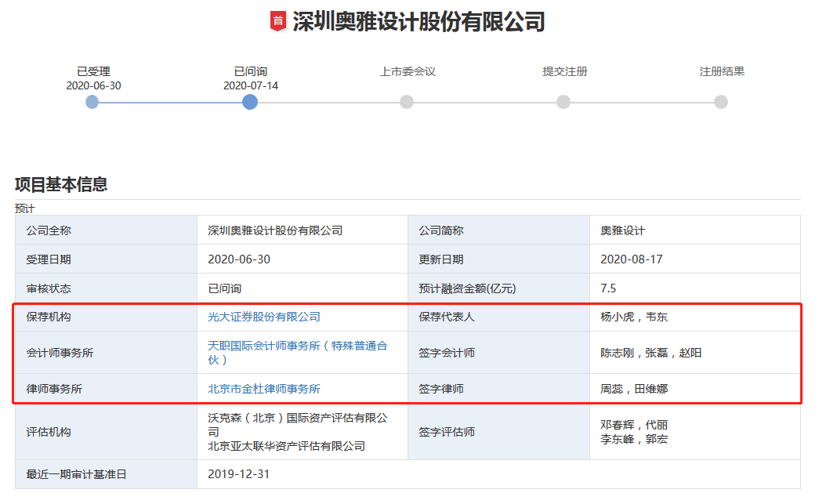Select the 已问询 stage label
Viewport: 819px width, 504px height.
click(x=251, y=71)
